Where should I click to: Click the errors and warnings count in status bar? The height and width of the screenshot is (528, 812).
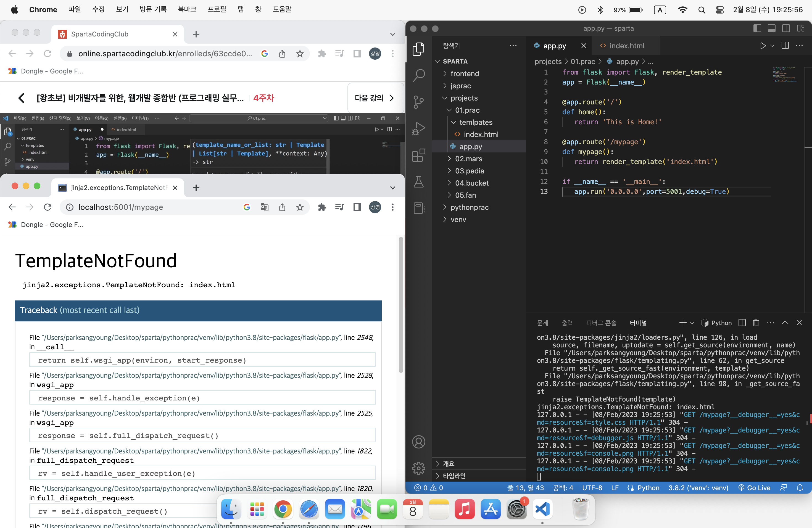(x=428, y=488)
